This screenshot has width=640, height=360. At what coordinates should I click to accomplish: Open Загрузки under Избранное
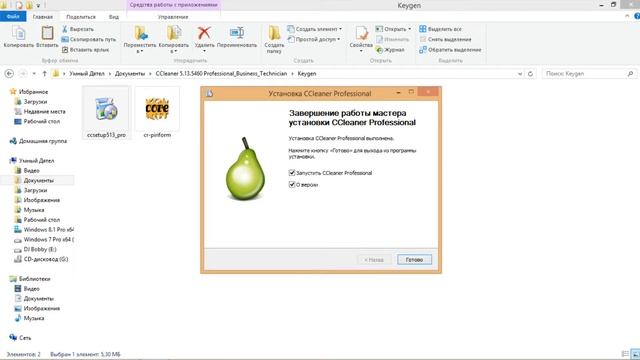click(x=35, y=102)
